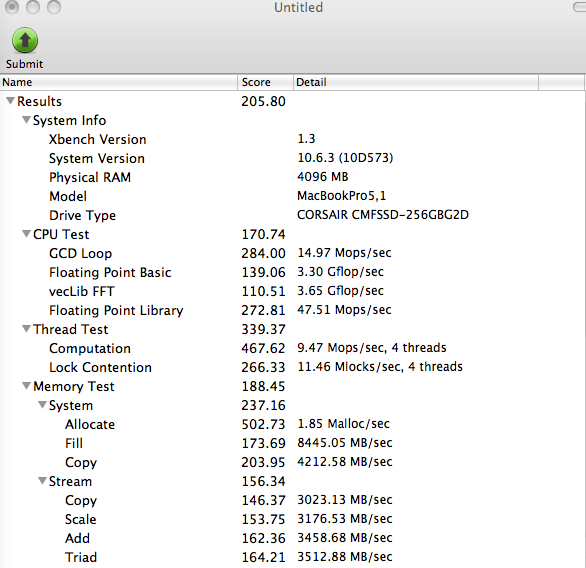586x568 pixels.
Task: Collapse the System subgroup under Memory Test
Action: 42,404
